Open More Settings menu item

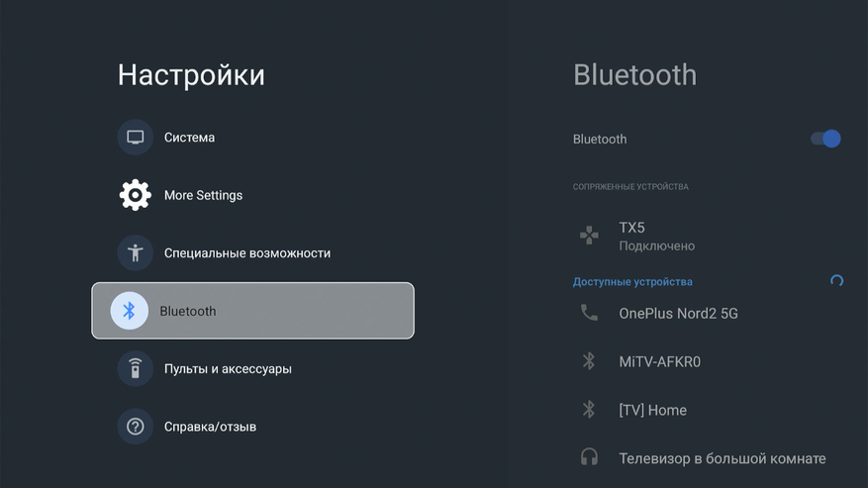click(x=203, y=195)
